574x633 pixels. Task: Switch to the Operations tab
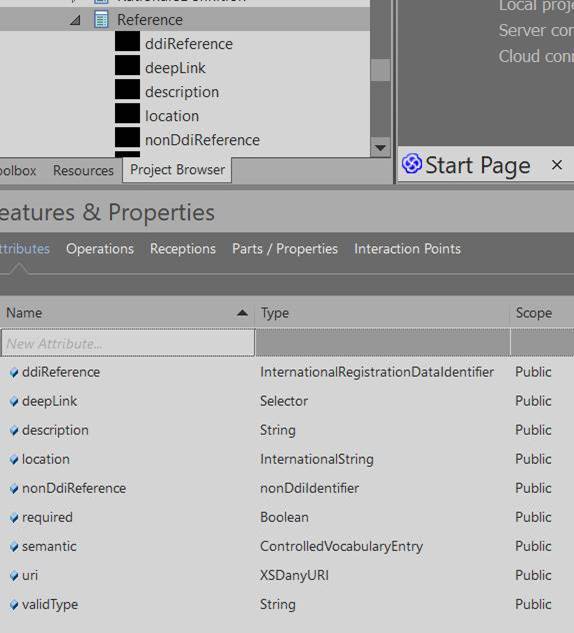100,249
